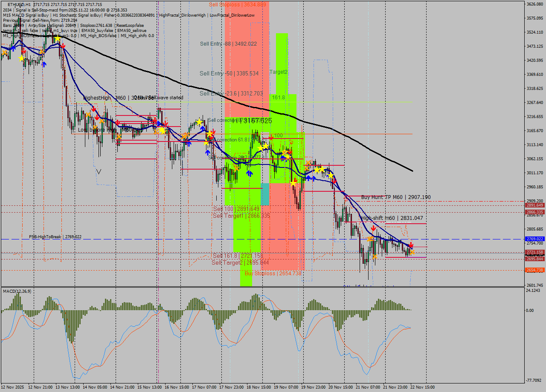Toggle the tema_m1_buy: true flag

tap(59, 30)
